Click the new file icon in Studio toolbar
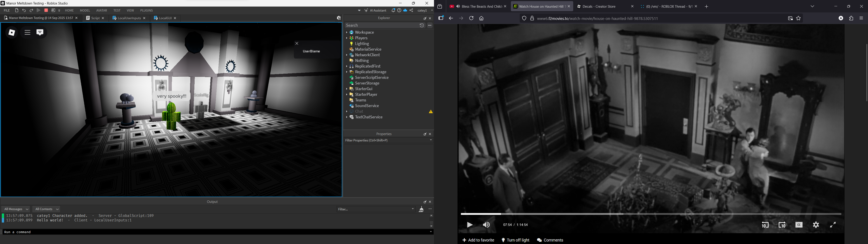The image size is (868, 244). (x=17, y=10)
